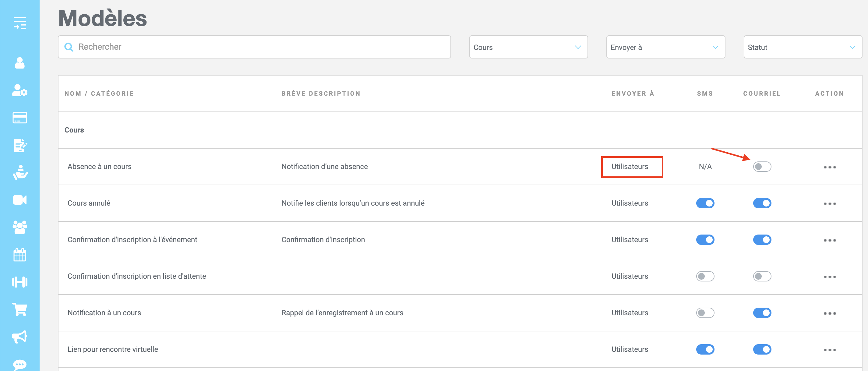
Task: Open the calendar sidebar icon
Action: (19, 255)
